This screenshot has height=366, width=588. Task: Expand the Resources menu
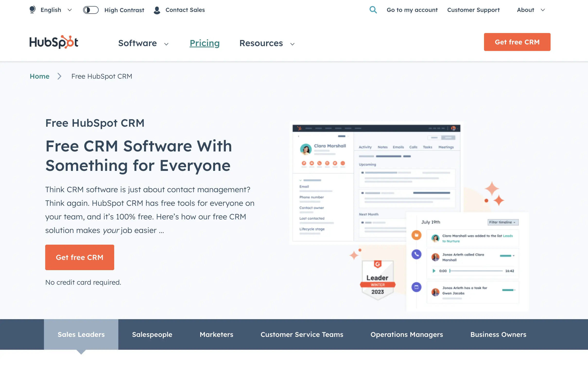[267, 43]
